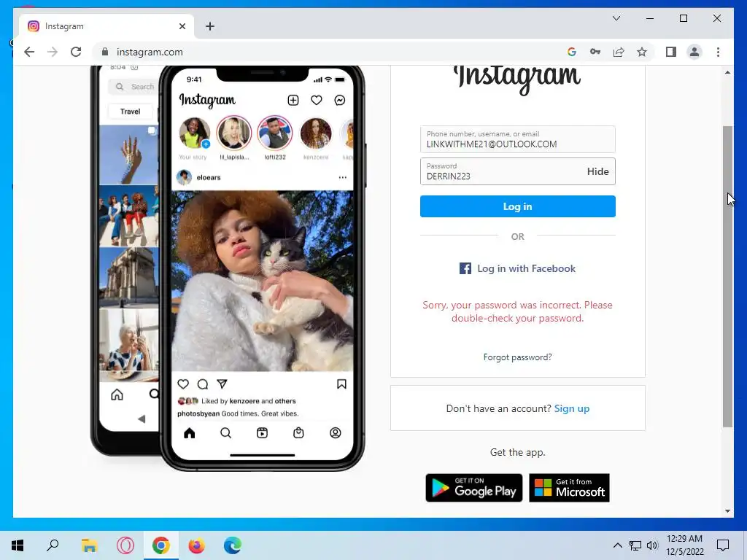This screenshot has width=747, height=560.
Task: Click the Facebook logo icon
Action: 465,268
